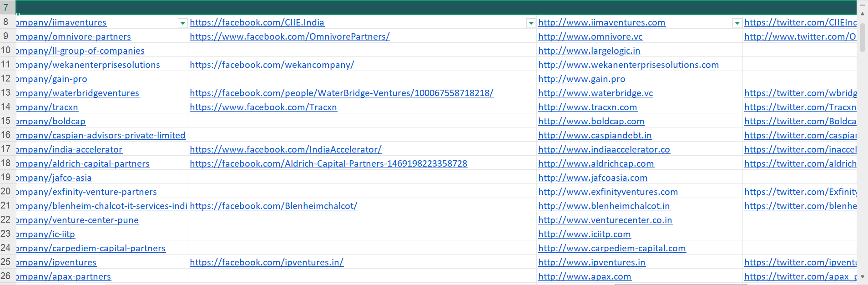Open the twitter.com/apax_ Twitter link

click(800, 277)
